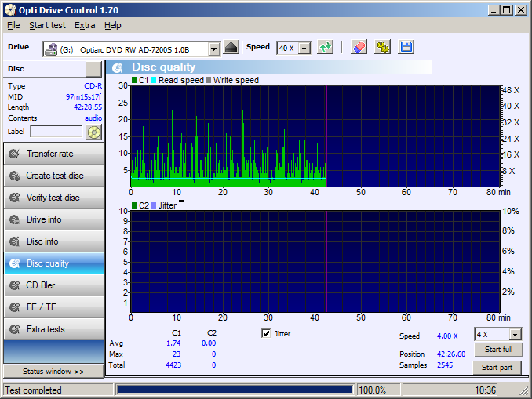Click the MID value 97m15s17f

(83, 97)
